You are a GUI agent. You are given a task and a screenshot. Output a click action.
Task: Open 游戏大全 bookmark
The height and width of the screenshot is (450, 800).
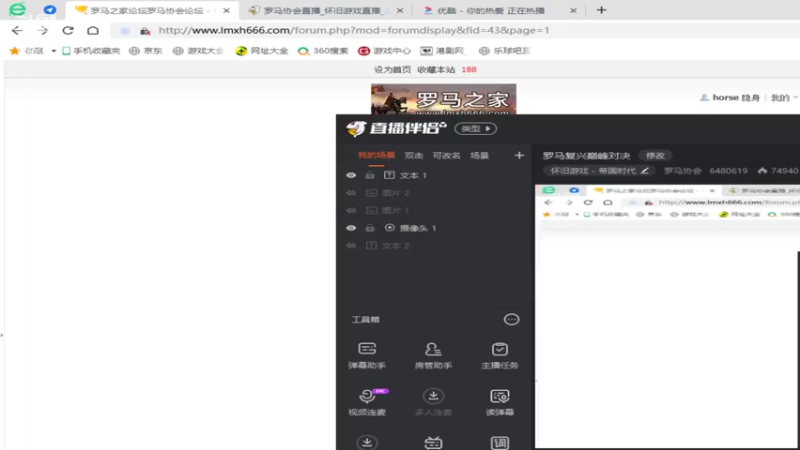click(x=198, y=51)
